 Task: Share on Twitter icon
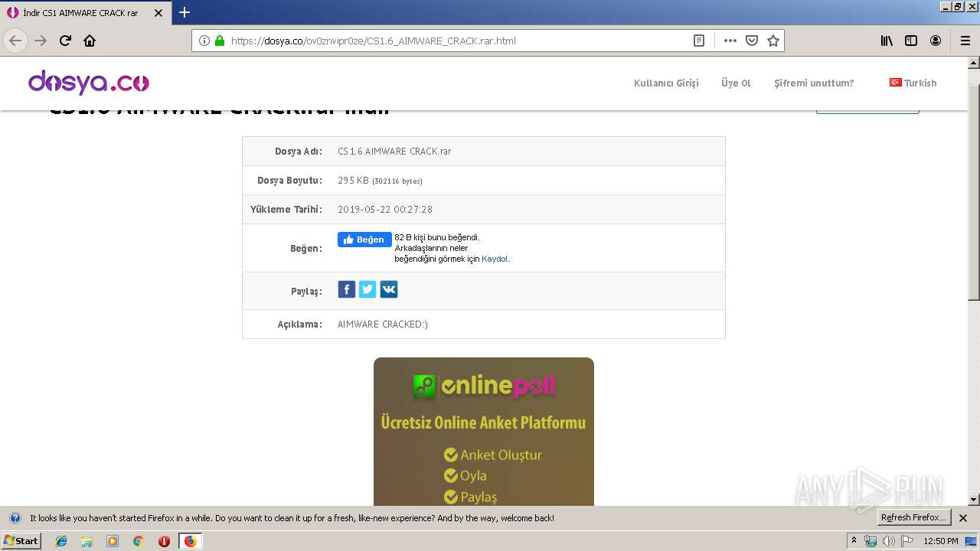pos(367,289)
